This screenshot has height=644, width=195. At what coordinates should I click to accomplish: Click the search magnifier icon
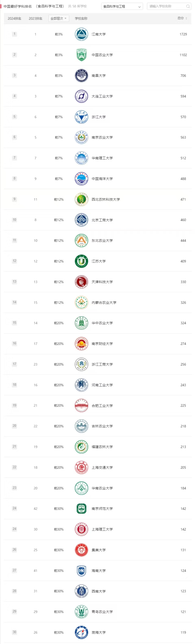pos(188,6)
